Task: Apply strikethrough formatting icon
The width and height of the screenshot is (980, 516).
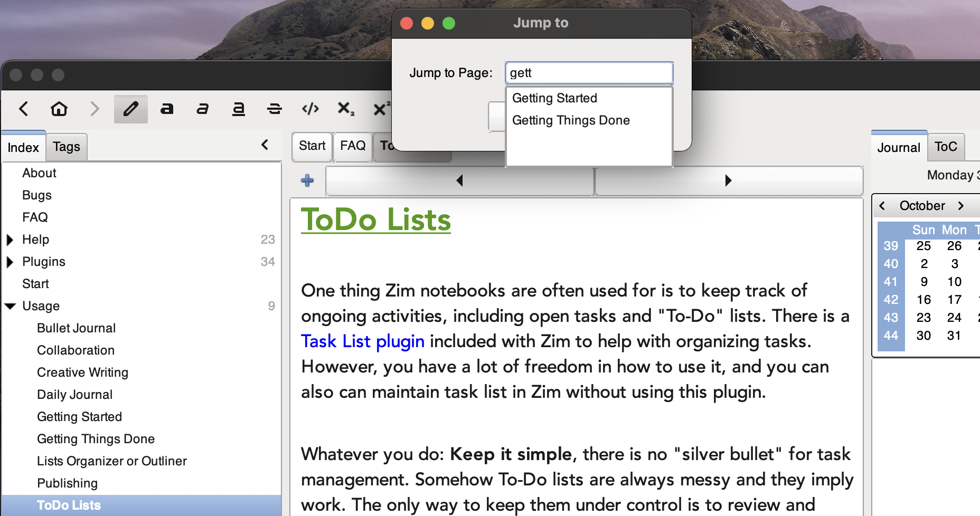Action: (x=275, y=109)
